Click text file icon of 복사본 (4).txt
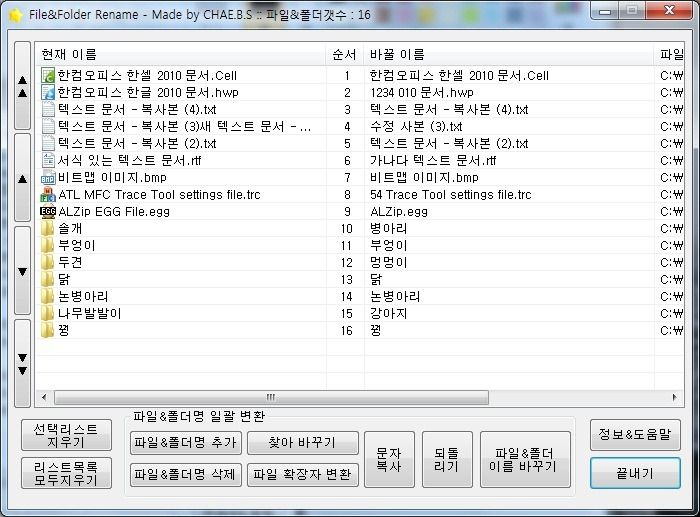 click(x=48, y=109)
